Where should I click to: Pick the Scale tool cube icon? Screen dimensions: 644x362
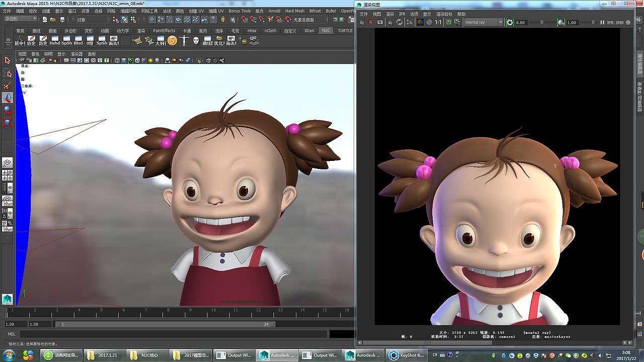[x=8, y=122]
